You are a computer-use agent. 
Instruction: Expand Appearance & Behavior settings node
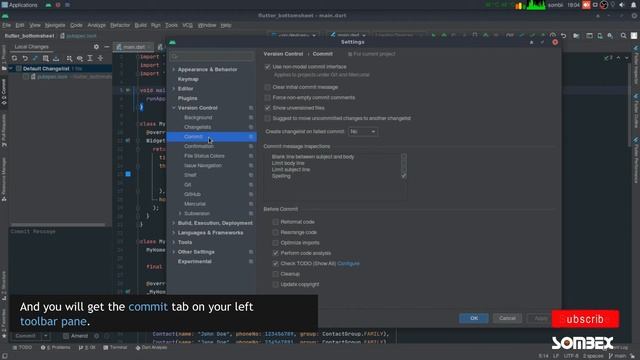click(x=174, y=70)
